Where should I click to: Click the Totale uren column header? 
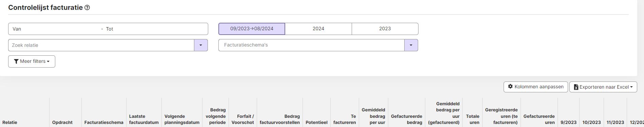click(472, 119)
